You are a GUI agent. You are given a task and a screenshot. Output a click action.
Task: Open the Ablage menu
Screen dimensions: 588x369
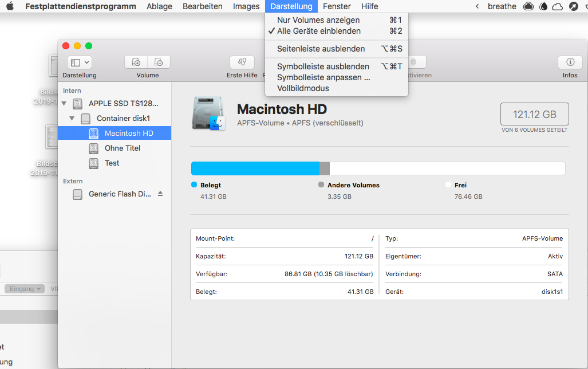tap(159, 6)
